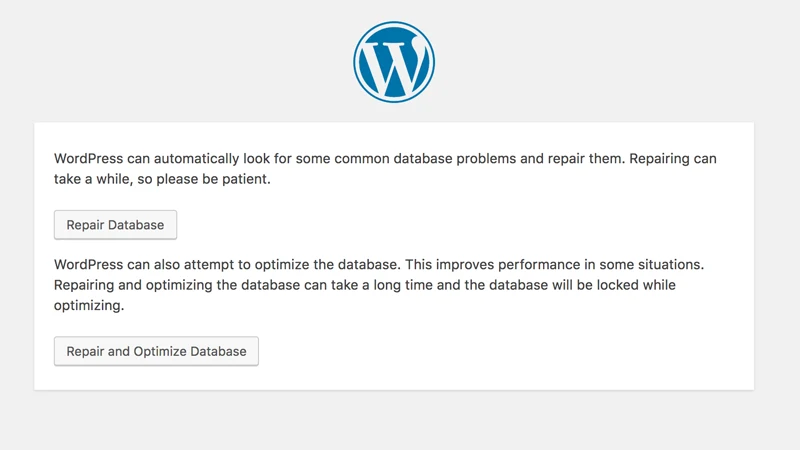This screenshot has height=450, width=800.
Task: Click the phrase 'common database problems'
Action: point(426,159)
